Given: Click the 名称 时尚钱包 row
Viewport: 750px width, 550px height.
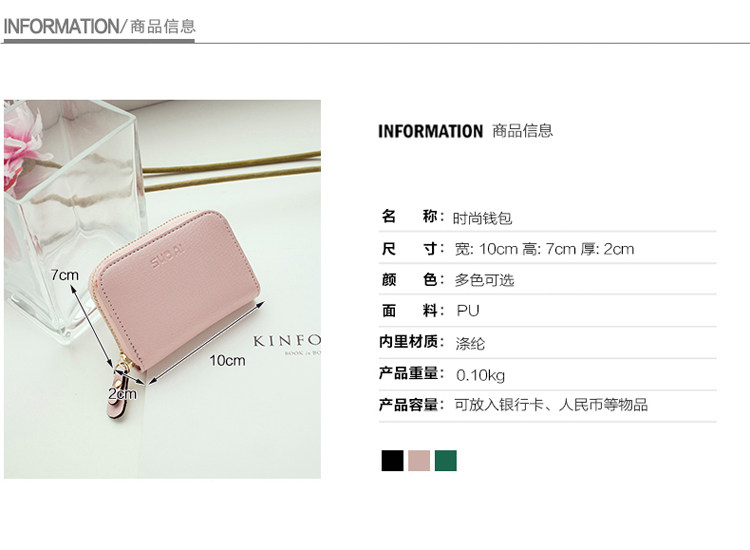Looking at the screenshot, I should click(x=547, y=218).
